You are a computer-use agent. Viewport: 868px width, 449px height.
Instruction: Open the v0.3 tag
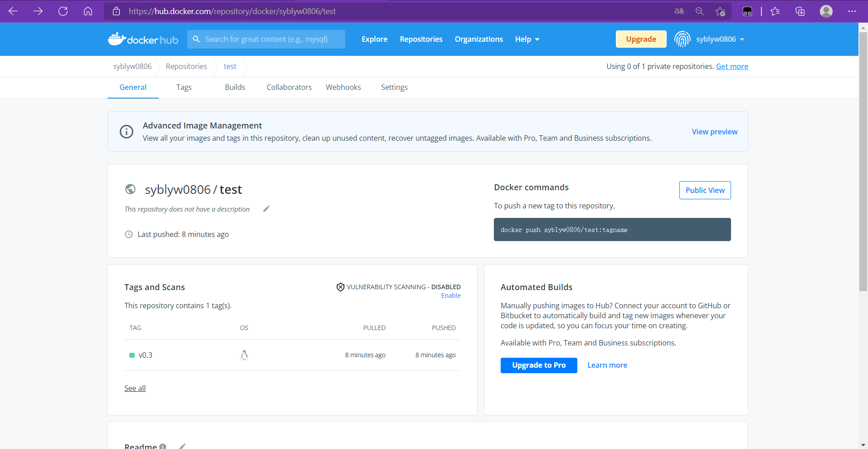(x=145, y=355)
